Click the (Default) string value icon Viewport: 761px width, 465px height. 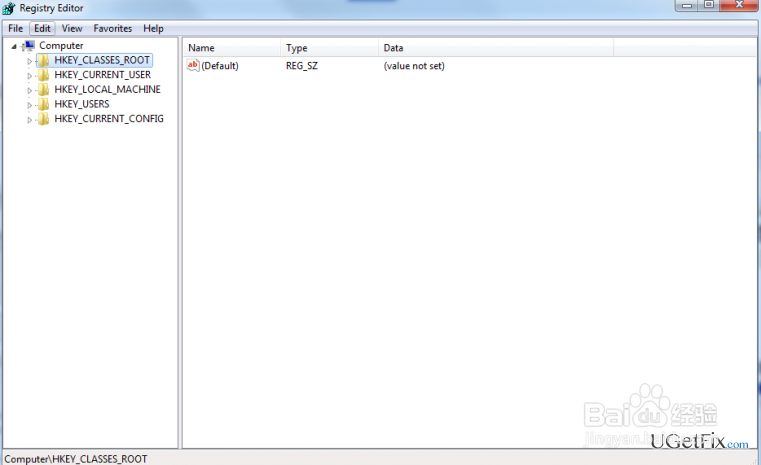193,65
